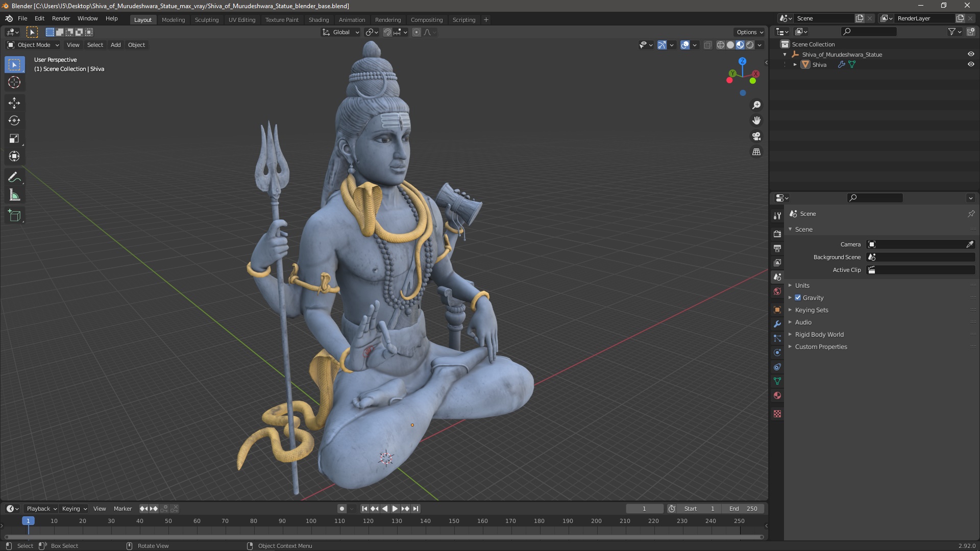
Task: Open the Particles properties tab
Action: pos(777,338)
